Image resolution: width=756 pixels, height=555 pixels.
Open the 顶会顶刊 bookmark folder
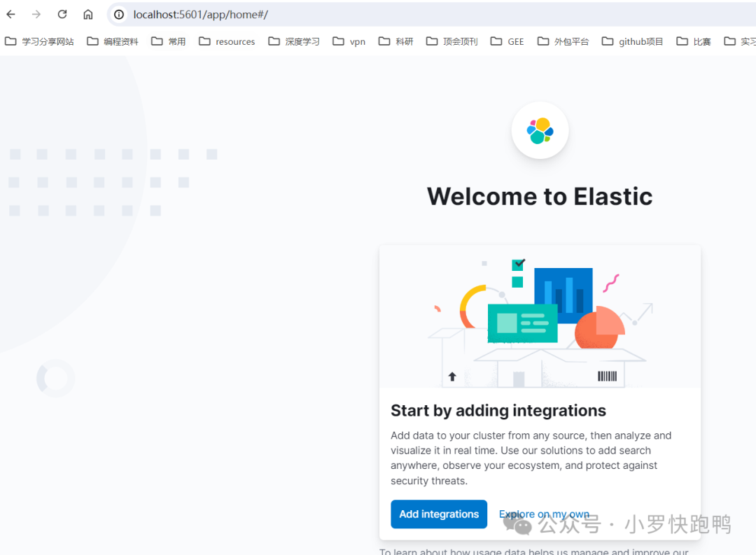click(x=451, y=41)
